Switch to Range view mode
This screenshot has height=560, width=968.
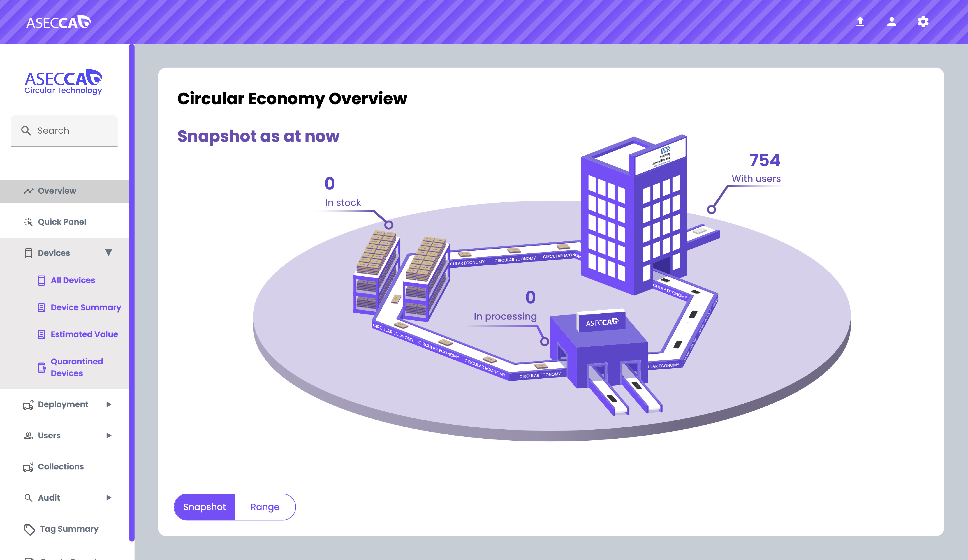pos(265,507)
